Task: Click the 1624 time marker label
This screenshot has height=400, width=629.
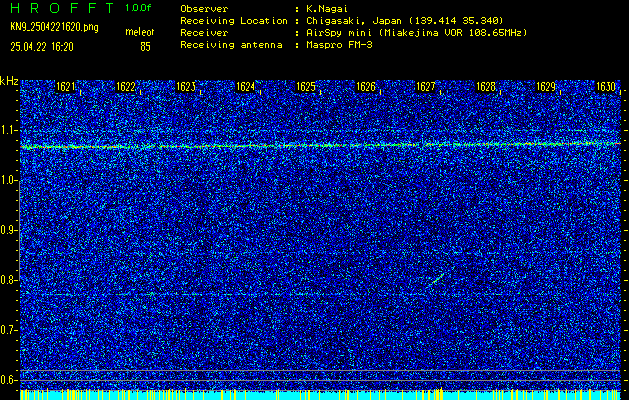Action: [246, 87]
